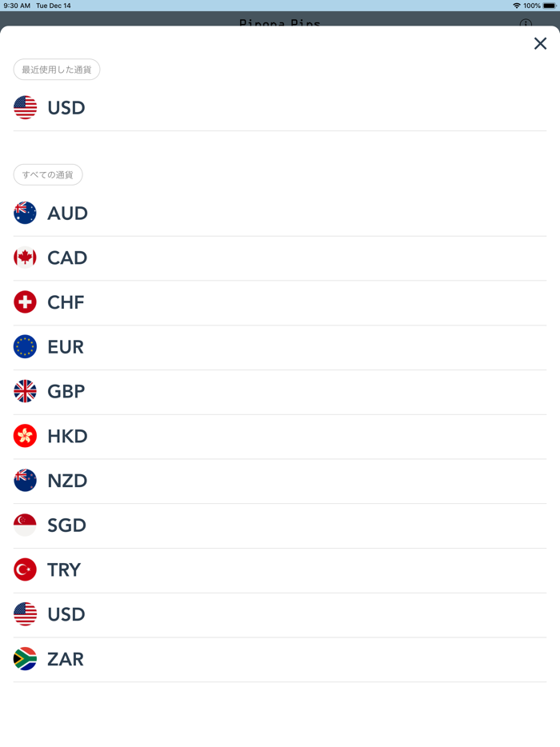Tap the Union Jack icon beside GBP

(25, 392)
